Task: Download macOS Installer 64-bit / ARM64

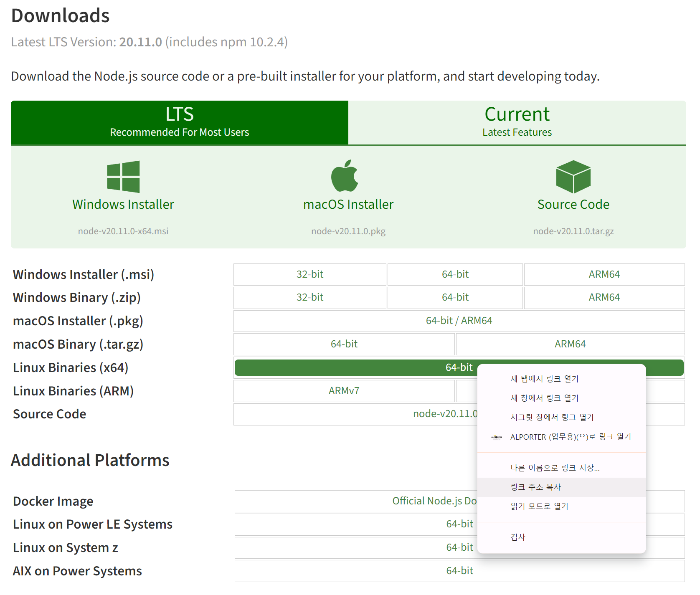Action: 459,321
